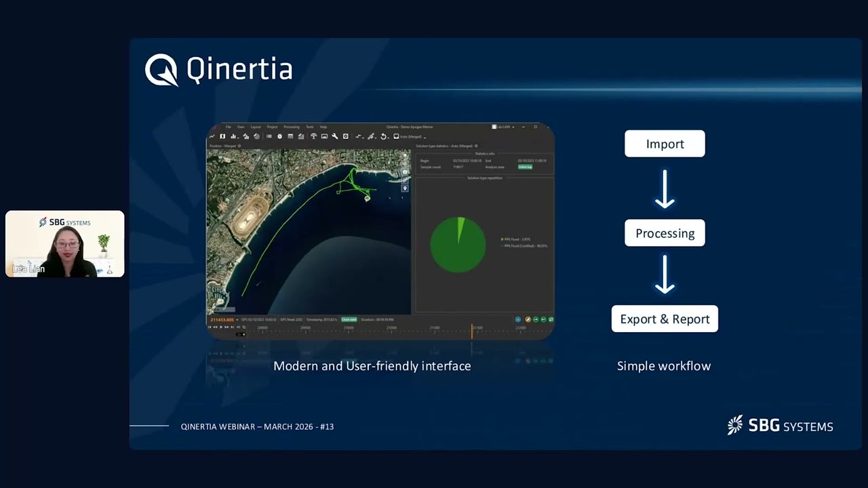Click the sample count value 719617
Screen dimensions: 868x488
pos(458,167)
